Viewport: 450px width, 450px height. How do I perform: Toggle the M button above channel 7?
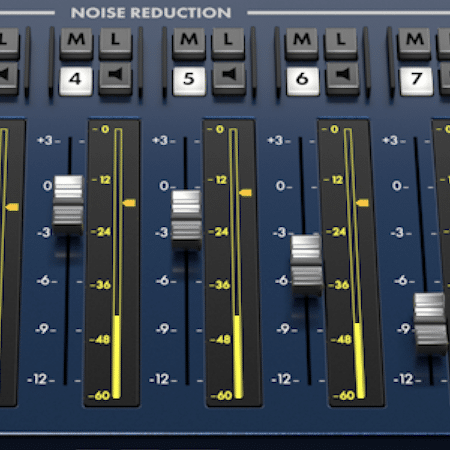pos(415,43)
